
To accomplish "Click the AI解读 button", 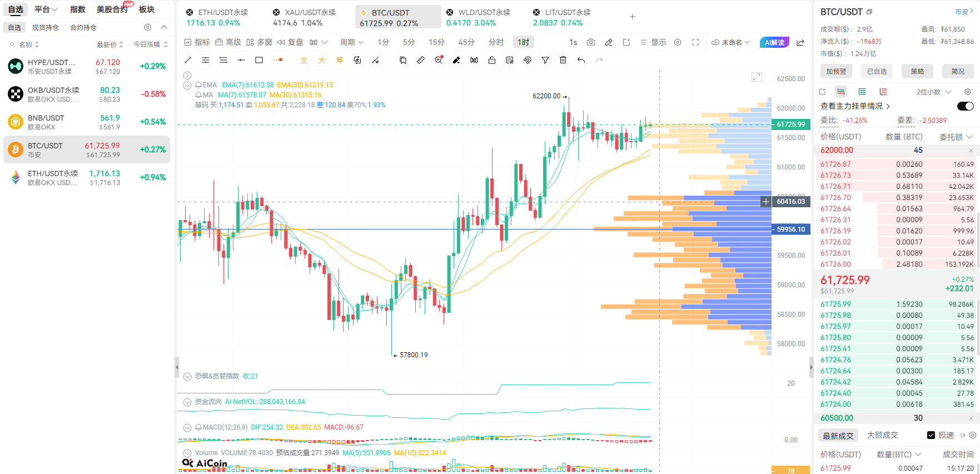I will (x=774, y=42).
